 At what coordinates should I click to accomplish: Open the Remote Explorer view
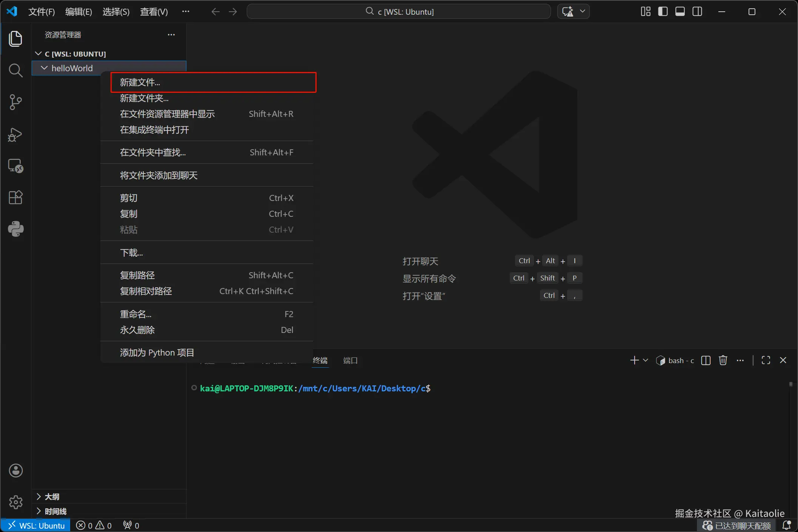pyautogui.click(x=15, y=166)
